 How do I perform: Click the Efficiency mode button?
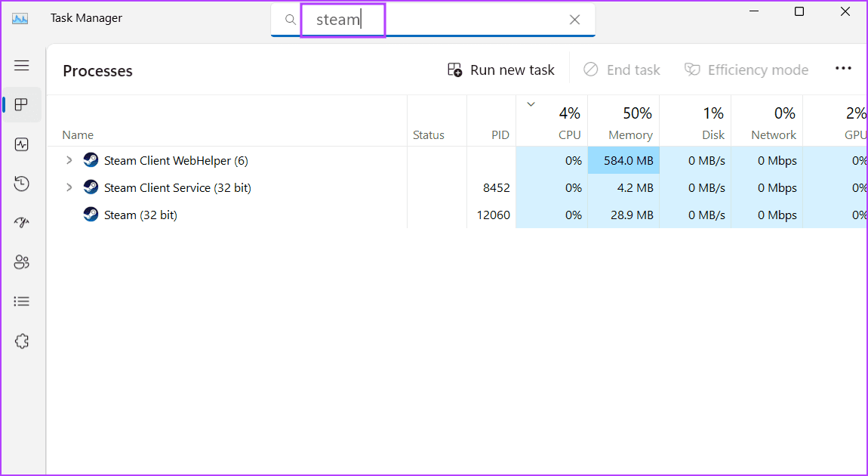[x=746, y=70]
